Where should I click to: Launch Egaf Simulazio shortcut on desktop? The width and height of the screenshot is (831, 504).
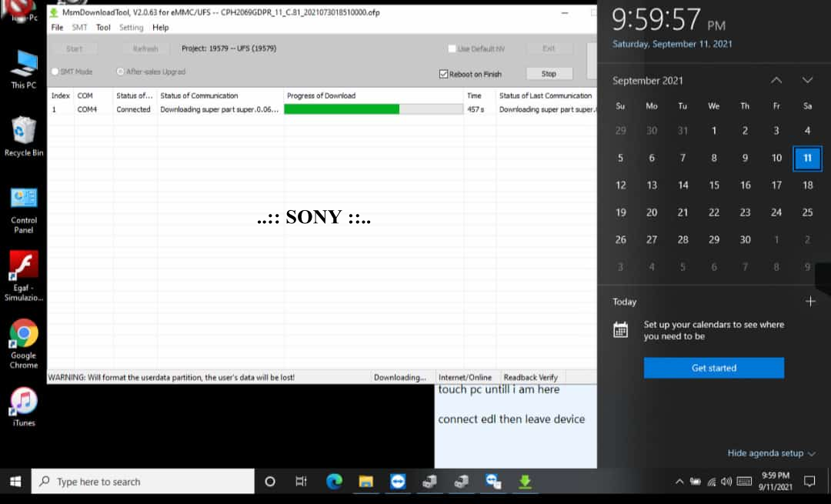point(24,276)
